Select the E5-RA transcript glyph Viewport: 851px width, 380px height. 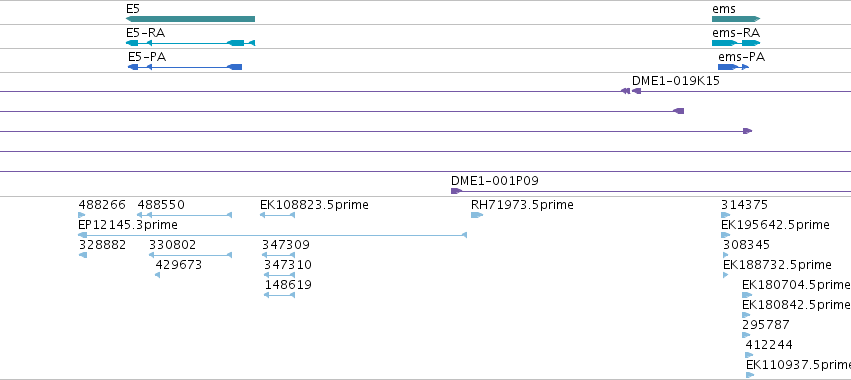tap(190, 43)
